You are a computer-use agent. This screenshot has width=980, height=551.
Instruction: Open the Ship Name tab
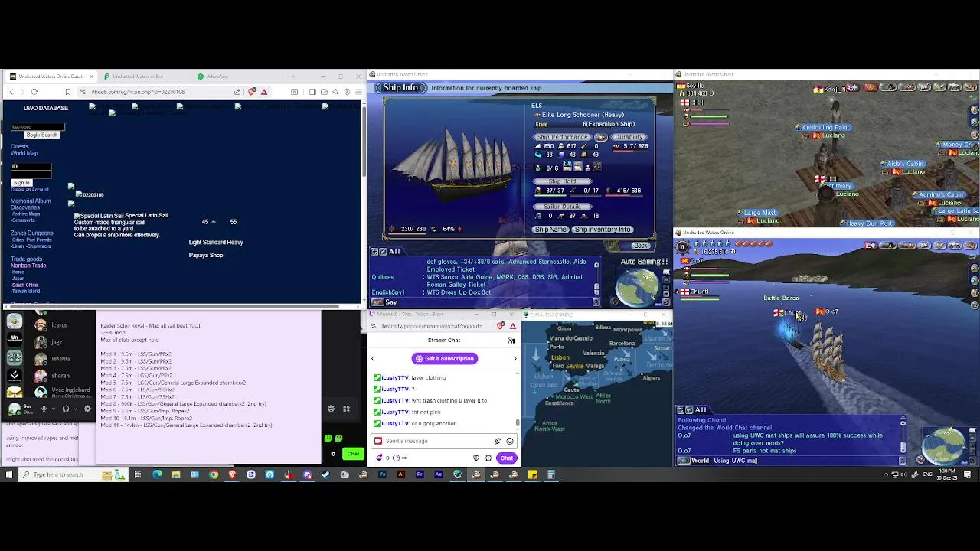(x=550, y=230)
